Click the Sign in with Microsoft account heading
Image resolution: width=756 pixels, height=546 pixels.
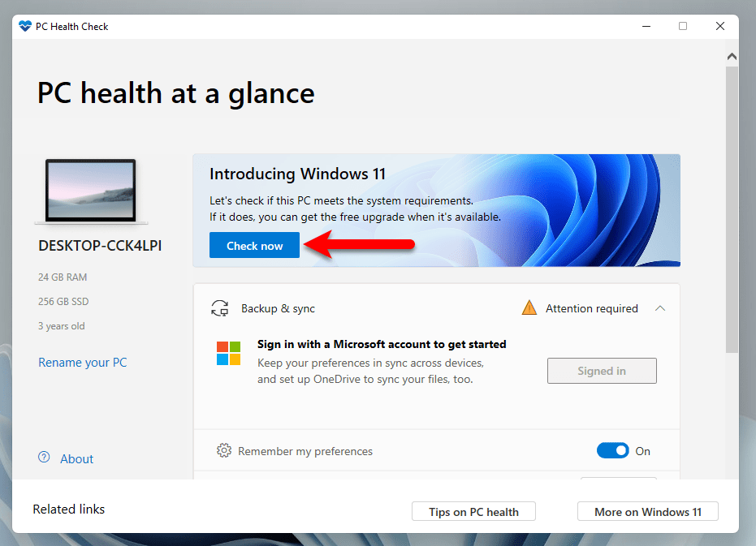(382, 344)
